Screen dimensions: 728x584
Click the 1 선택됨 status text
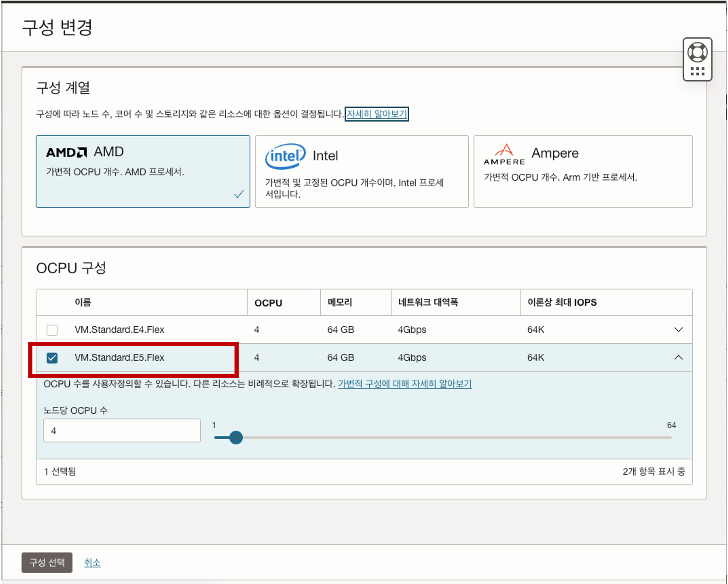click(60, 472)
